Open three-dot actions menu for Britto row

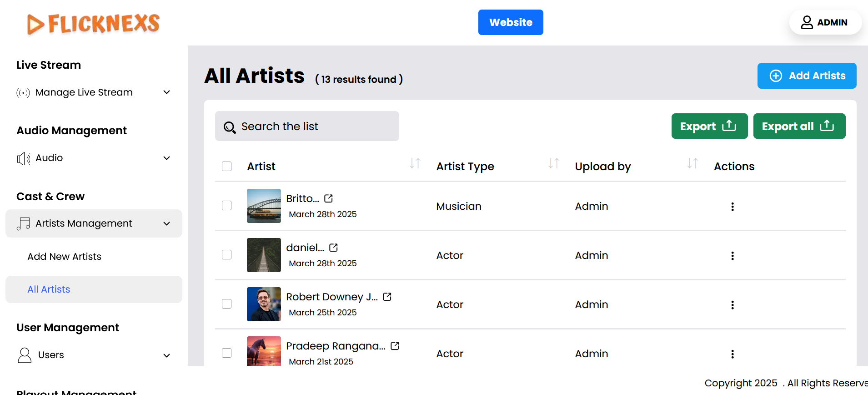tap(732, 207)
